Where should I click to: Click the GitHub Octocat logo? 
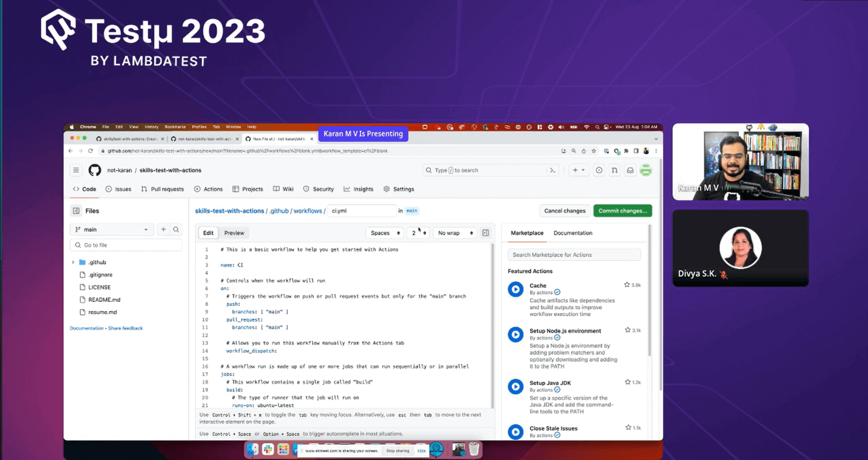click(x=94, y=170)
